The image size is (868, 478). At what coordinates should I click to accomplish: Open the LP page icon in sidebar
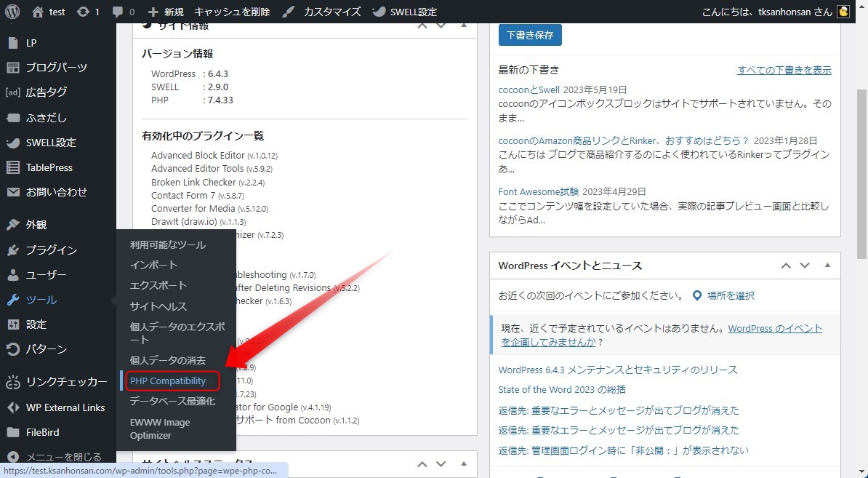13,43
